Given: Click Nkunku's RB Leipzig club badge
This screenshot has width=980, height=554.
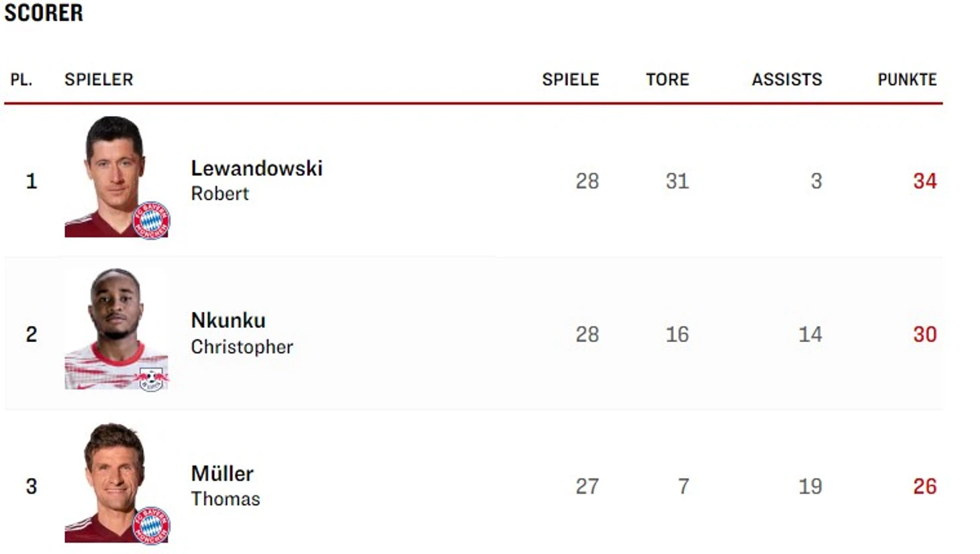Looking at the screenshot, I should click(x=151, y=378).
